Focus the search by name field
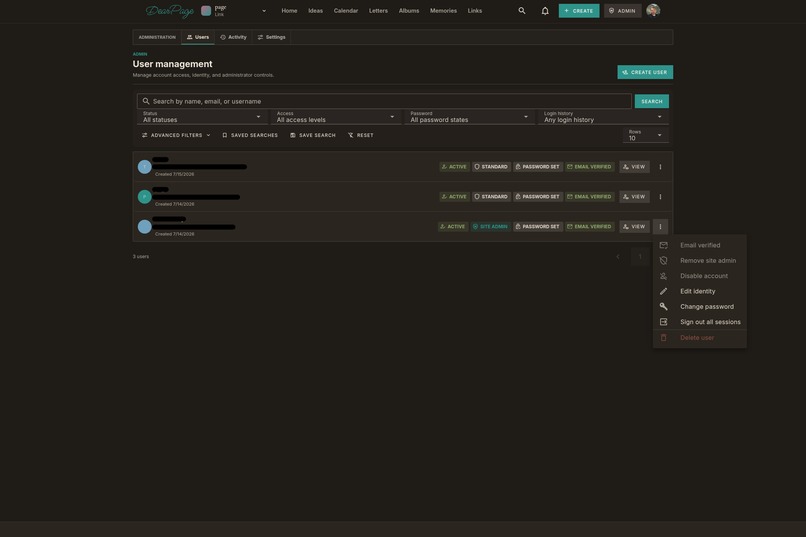The image size is (806, 537). (x=384, y=101)
